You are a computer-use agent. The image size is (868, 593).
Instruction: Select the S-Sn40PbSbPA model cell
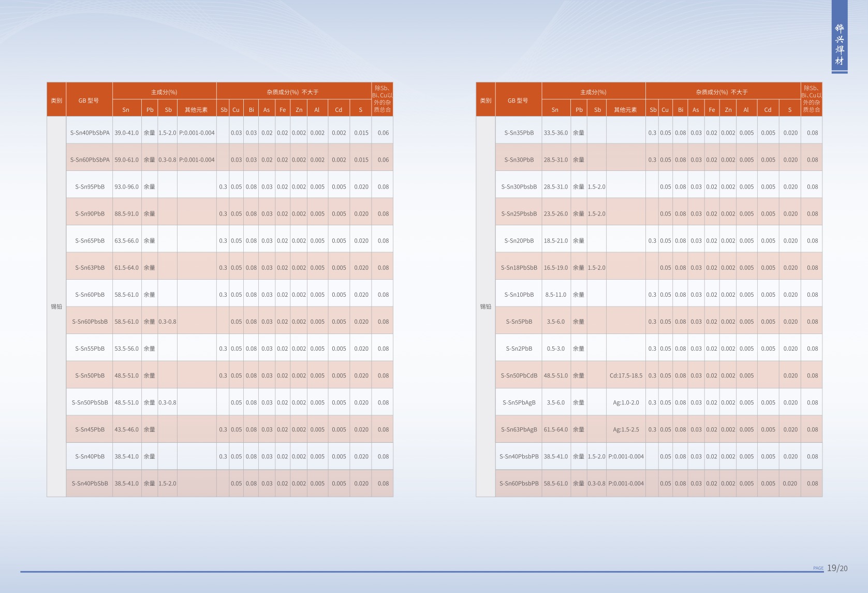coord(90,133)
